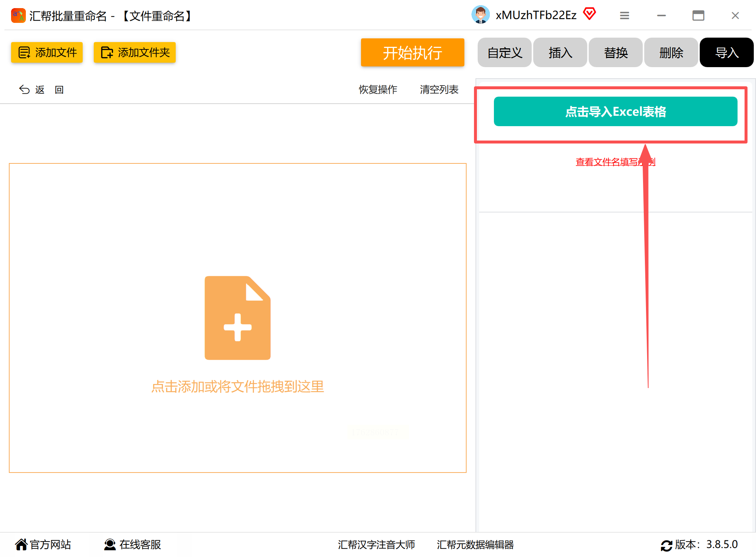Switch to the 自定义 (custom) tab
This screenshot has height=557, width=756.
point(505,53)
